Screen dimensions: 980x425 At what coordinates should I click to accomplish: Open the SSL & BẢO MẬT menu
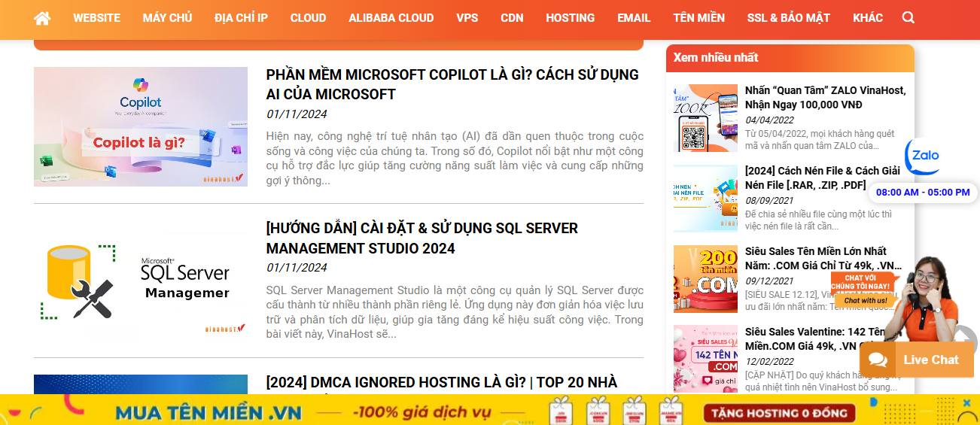[x=788, y=18]
